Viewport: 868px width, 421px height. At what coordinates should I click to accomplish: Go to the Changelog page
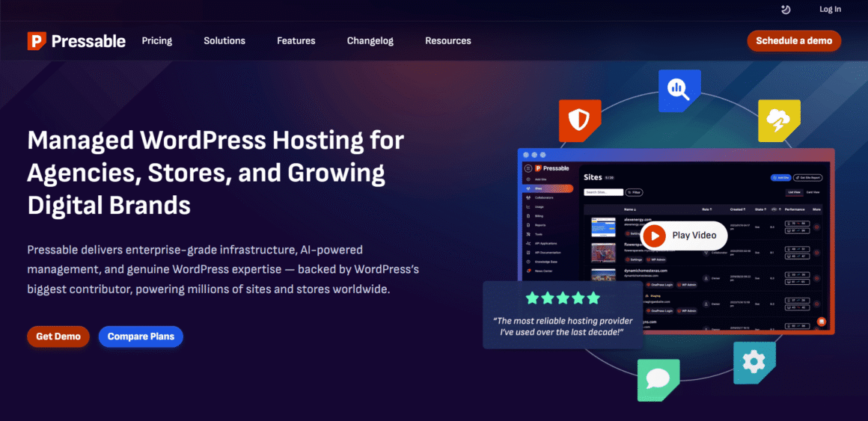coord(370,41)
